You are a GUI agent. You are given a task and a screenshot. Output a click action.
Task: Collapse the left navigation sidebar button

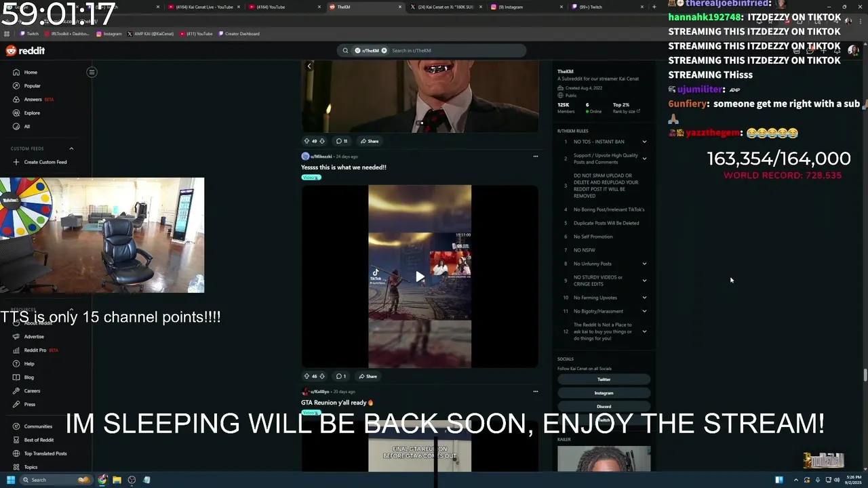tap(92, 72)
